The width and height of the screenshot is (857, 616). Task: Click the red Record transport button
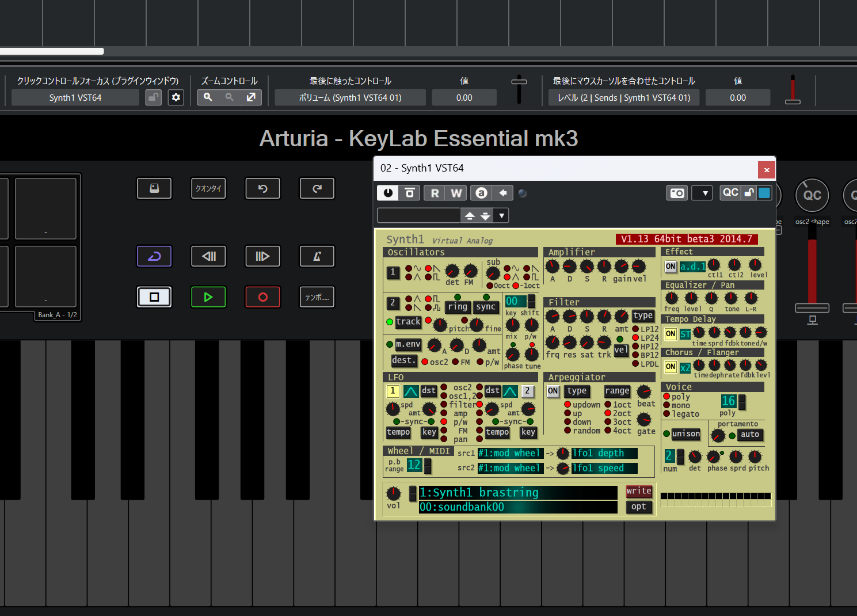click(x=262, y=297)
